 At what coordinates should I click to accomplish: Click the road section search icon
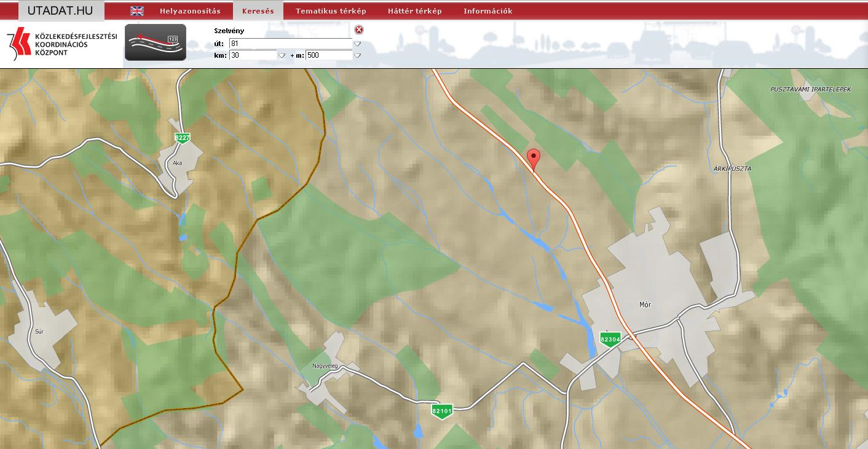click(156, 42)
